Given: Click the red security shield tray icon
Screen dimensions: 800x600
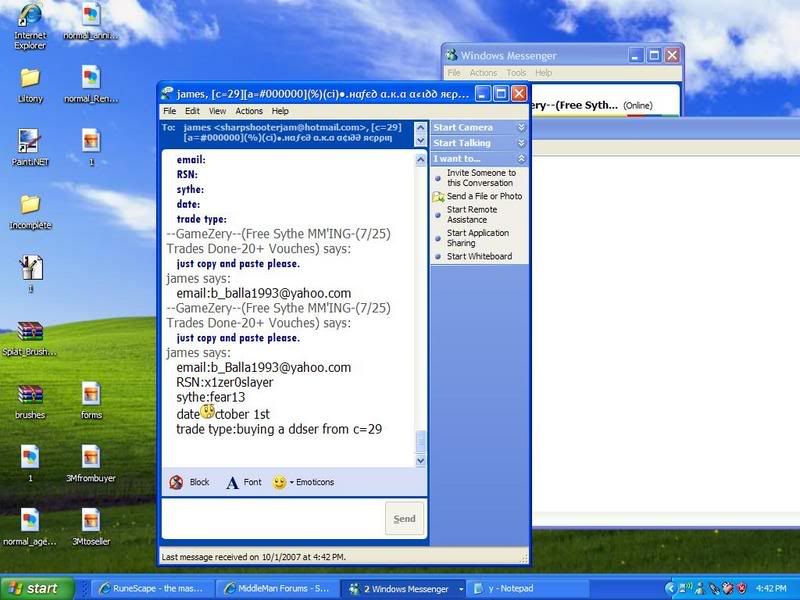Looking at the screenshot, I should tap(741, 588).
